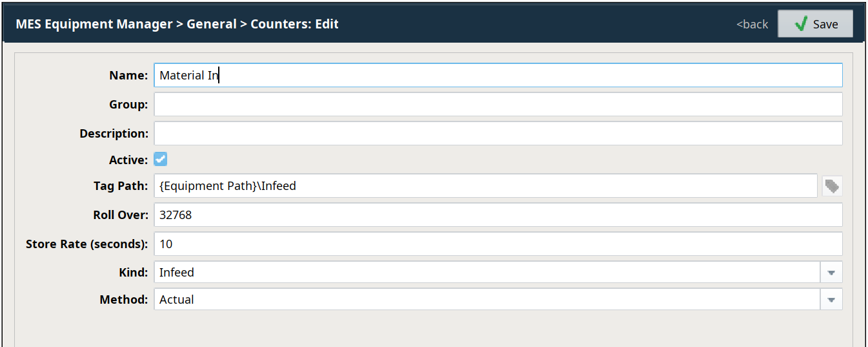Click the tag browse icon beside Tag Path

[x=832, y=186]
